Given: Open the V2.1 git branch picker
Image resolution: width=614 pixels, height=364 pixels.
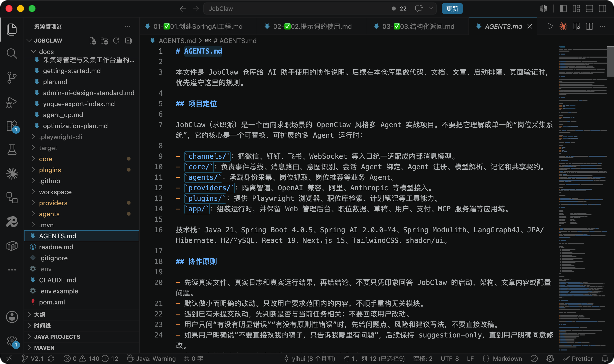Looking at the screenshot, I should (33, 358).
